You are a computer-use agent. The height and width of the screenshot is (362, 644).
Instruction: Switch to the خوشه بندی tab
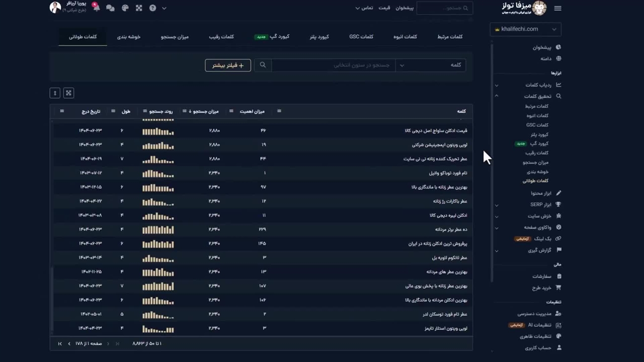coord(129,37)
